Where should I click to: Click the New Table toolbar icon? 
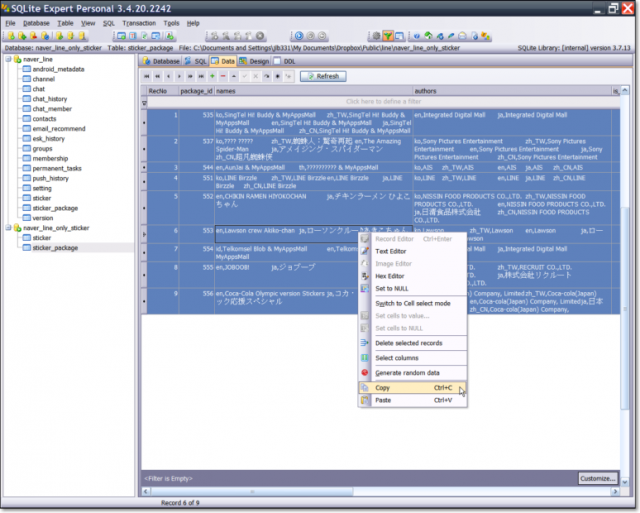pos(121,36)
